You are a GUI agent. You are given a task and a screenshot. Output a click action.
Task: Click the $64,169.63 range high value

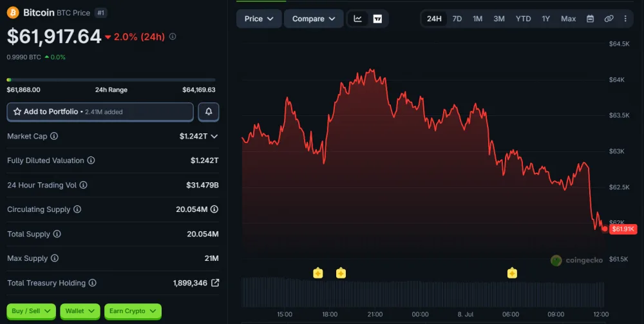tap(199, 90)
